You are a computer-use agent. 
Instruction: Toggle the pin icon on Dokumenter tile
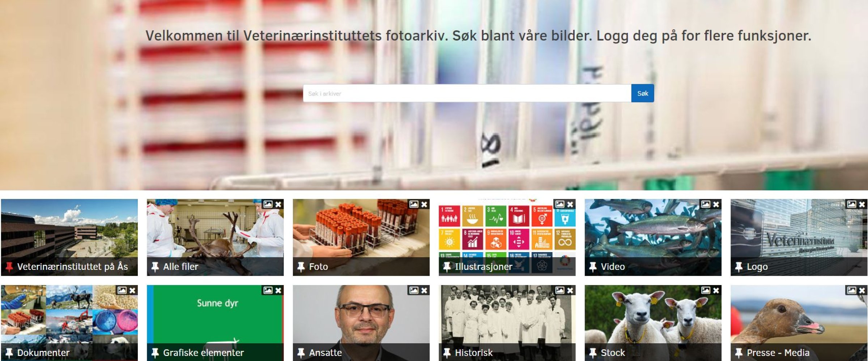tap(9, 353)
